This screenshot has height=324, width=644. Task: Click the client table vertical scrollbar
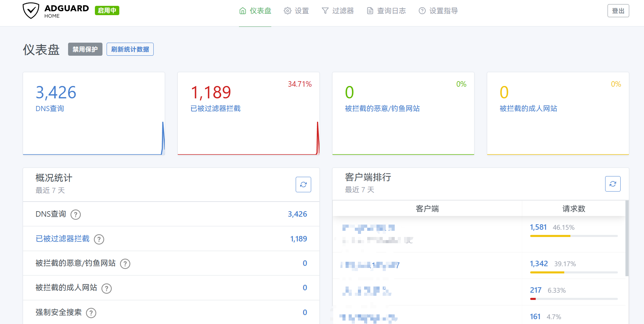(627, 238)
